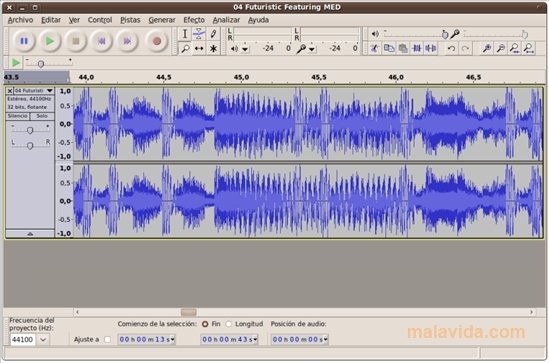Click the output volume slider
The height and width of the screenshot is (363, 549).
416,34
